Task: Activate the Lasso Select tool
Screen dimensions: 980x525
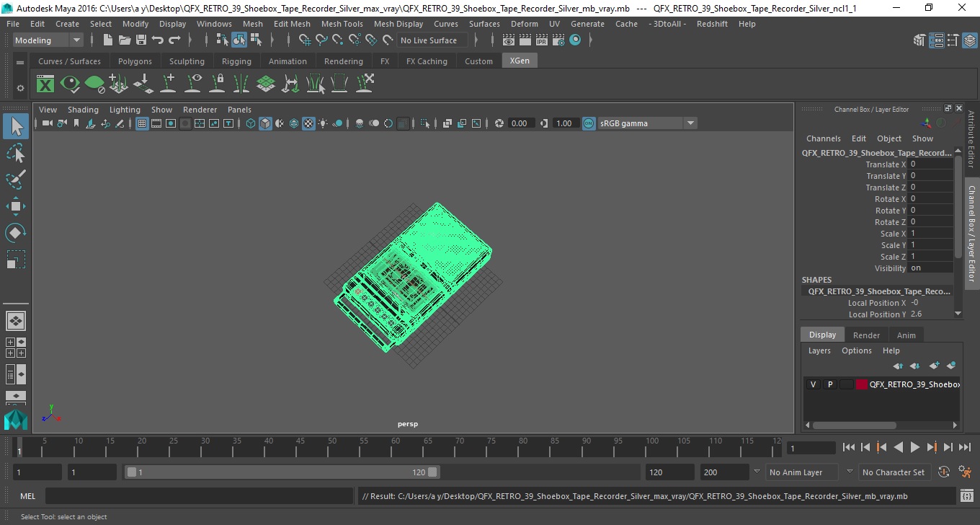Action: pos(16,153)
